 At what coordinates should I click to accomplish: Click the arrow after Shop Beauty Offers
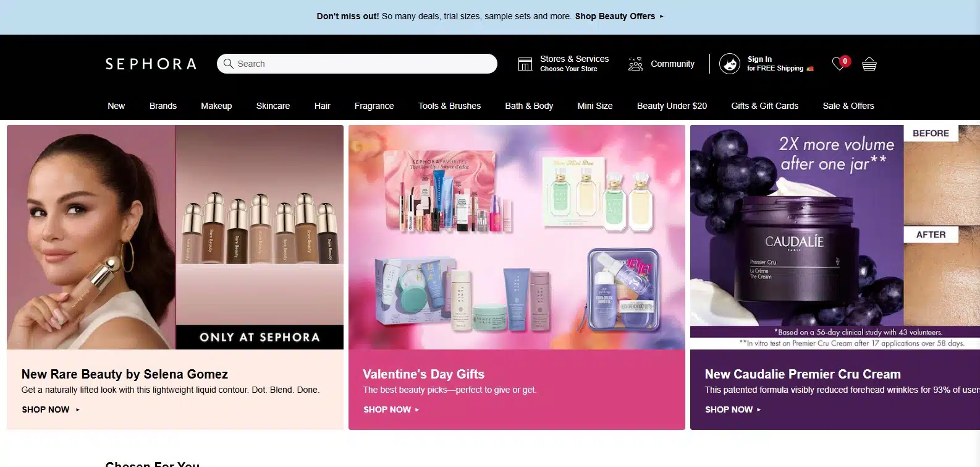tap(661, 17)
